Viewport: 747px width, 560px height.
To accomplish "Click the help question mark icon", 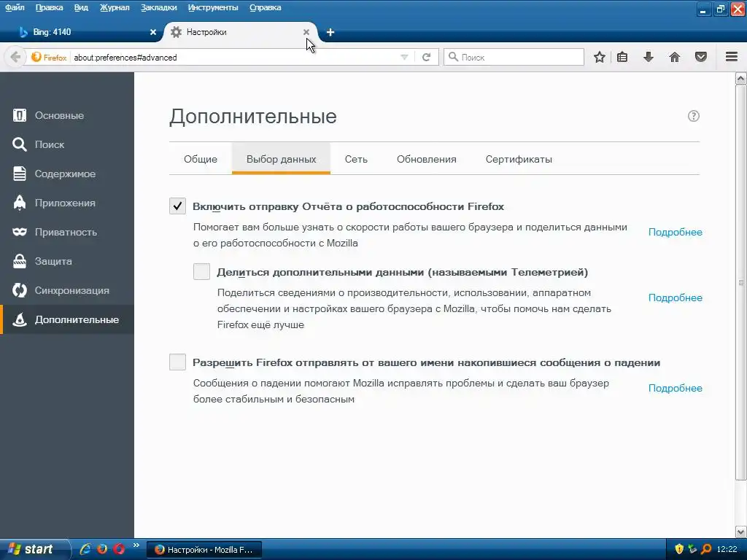I will pos(693,116).
